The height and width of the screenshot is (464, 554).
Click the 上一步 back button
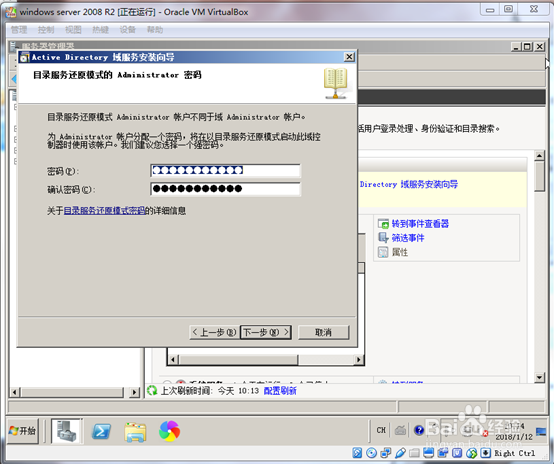[214, 332]
